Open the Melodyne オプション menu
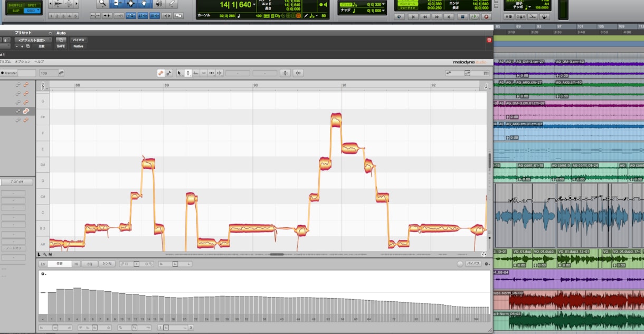Screen dimensions: 644x334 pyautogui.click(x=22, y=62)
